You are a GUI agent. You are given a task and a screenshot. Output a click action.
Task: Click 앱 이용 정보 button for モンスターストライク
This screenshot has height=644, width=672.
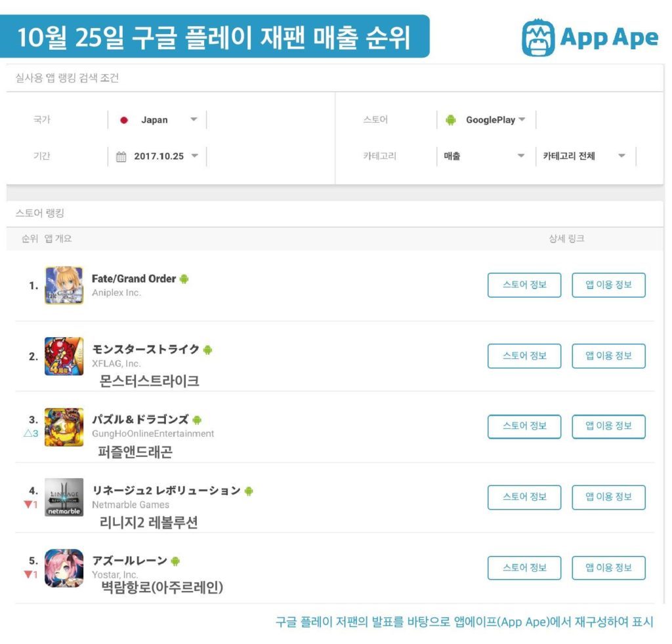coord(608,356)
